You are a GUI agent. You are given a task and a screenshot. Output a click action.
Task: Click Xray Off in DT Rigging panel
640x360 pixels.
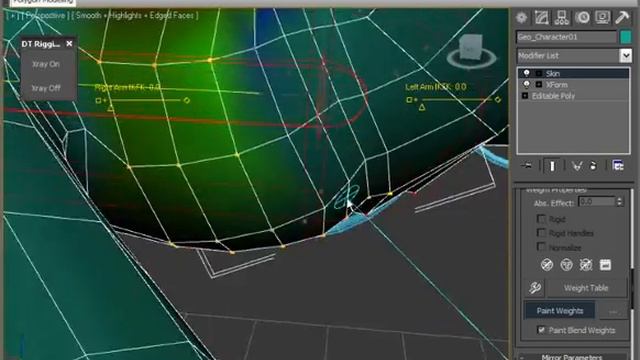46,88
